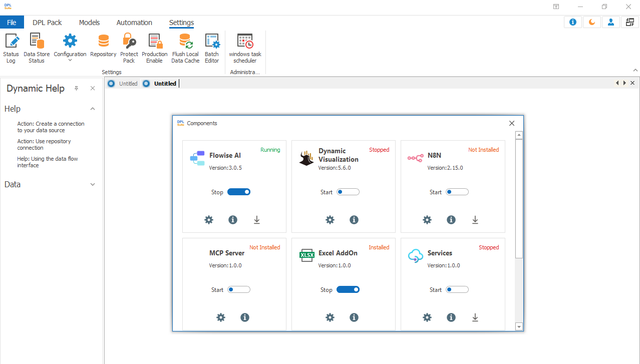Toggle the Services start switch

pos(457,289)
